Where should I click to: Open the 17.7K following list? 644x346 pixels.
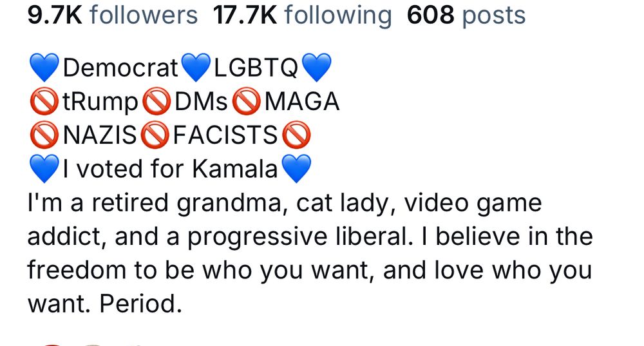(x=302, y=15)
